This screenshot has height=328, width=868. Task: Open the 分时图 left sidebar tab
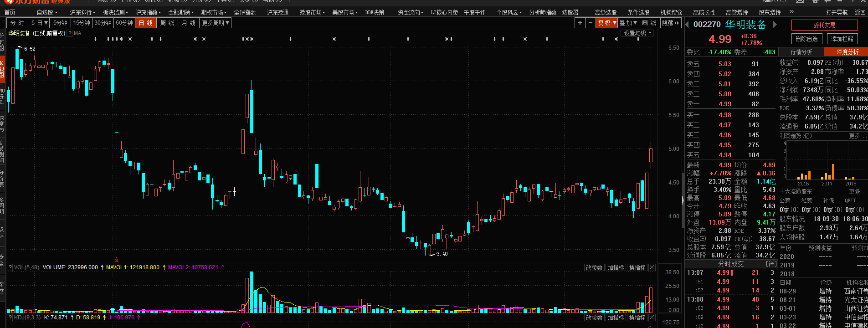click(x=2, y=41)
